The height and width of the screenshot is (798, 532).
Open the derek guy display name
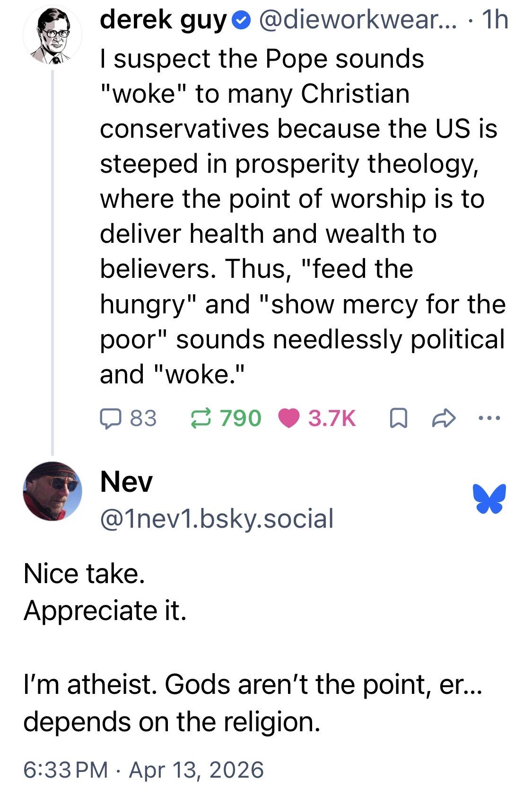pyautogui.click(x=164, y=20)
